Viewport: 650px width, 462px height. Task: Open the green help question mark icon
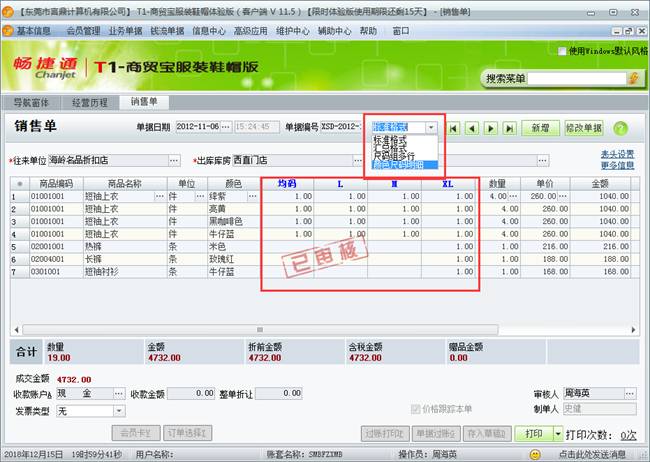pos(620,128)
